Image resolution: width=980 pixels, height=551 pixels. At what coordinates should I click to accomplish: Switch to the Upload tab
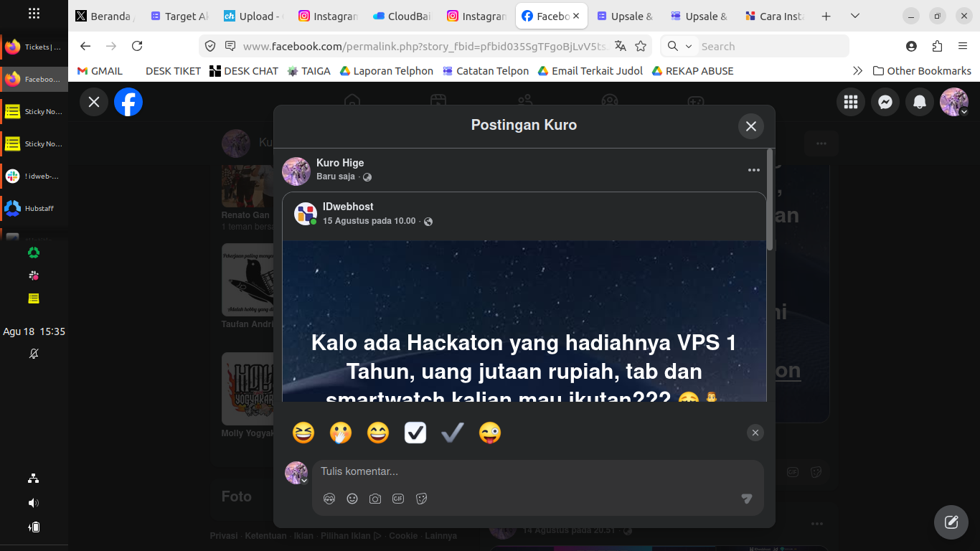(x=254, y=16)
